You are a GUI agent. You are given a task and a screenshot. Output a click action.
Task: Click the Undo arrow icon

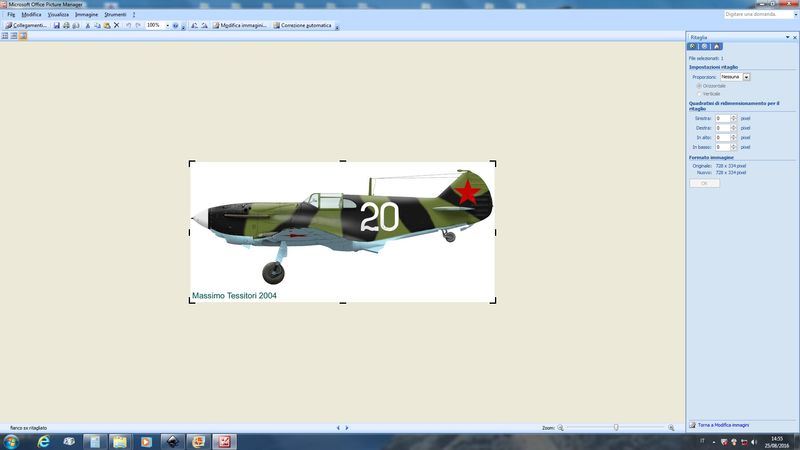[129, 25]
